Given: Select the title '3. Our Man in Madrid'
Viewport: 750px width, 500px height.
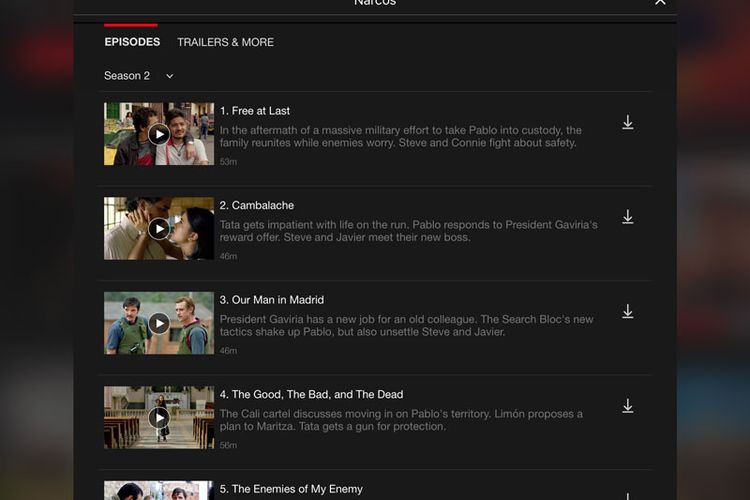Looking at the screenshot, I should [x=272, y=300].
